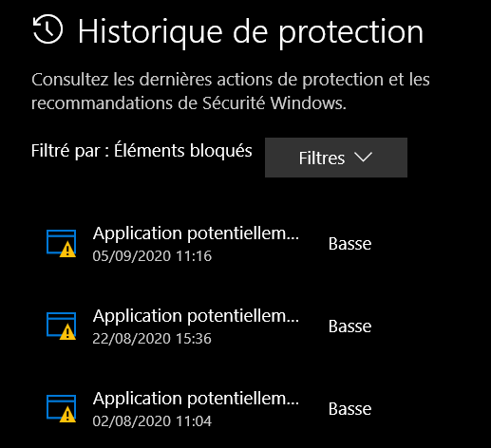Click Basse severity on the 22/08/2020 item
This screenshot has width=491, height=448.
pyautogui.click(x=349, y=327)
